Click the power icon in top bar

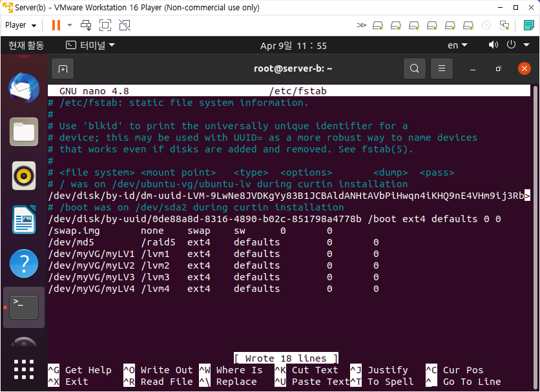pyautogui.click(x=511, y=45)
